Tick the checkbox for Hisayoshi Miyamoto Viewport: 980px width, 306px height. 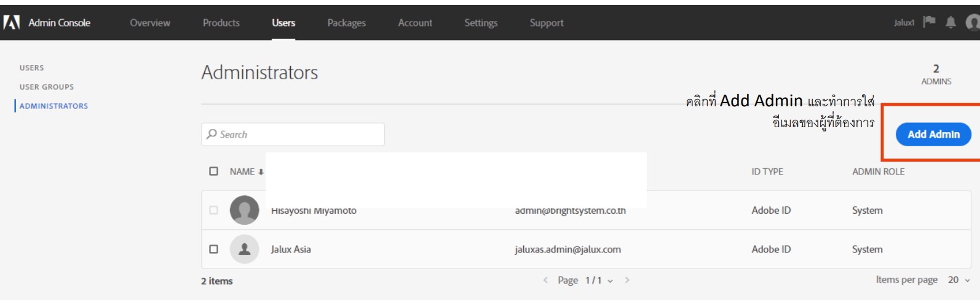(213, 210)
